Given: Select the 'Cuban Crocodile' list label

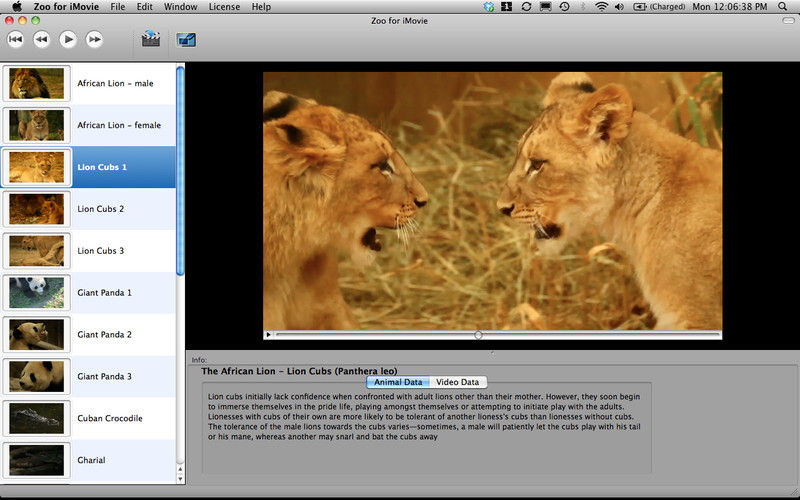Looking at the screenshot, I should 110,418.
